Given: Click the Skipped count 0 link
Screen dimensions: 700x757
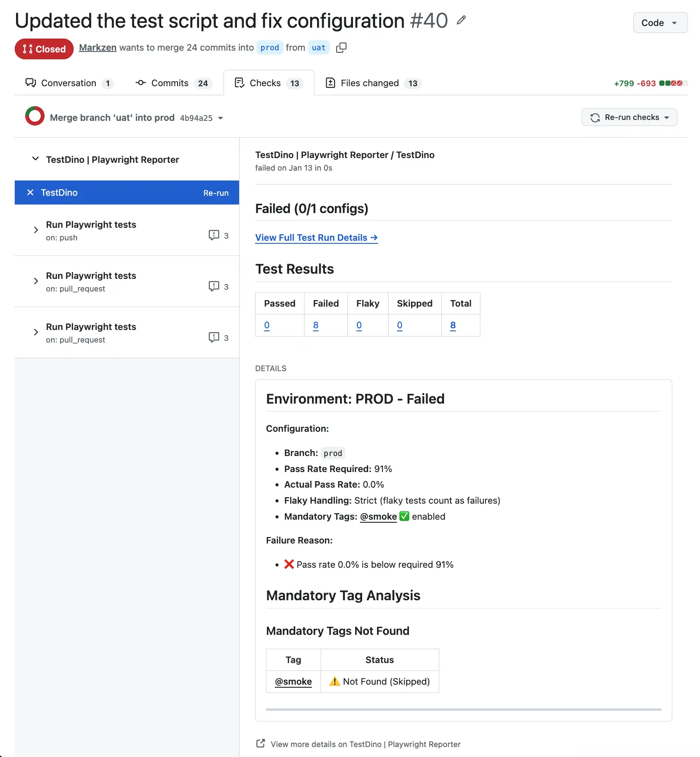Looking at the screenshot, I should [400, 325].
